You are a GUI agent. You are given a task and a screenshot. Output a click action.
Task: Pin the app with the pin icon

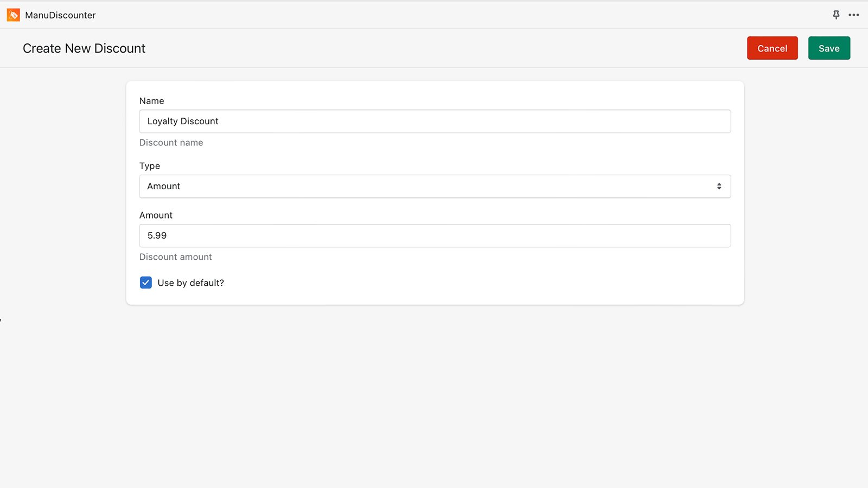836,15
